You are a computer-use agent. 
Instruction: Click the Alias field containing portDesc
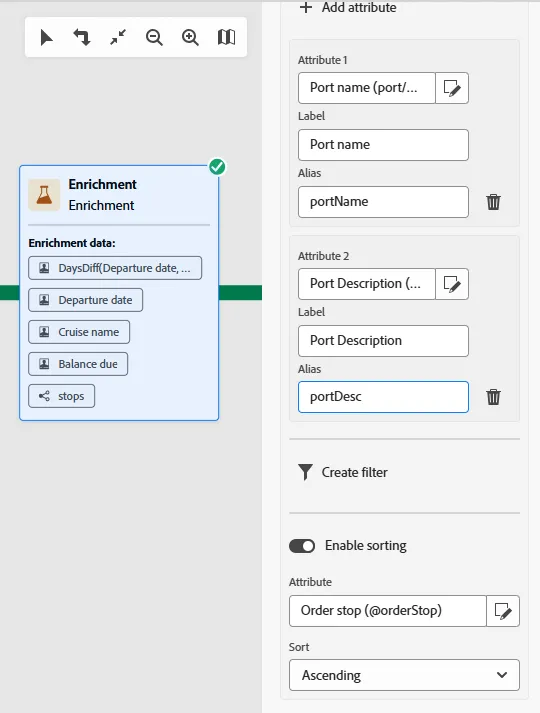[x=383, y=397]
